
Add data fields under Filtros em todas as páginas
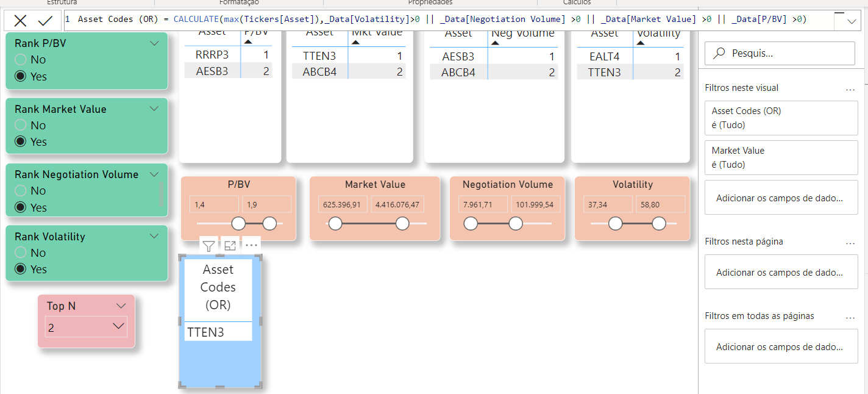pos(781,346)
